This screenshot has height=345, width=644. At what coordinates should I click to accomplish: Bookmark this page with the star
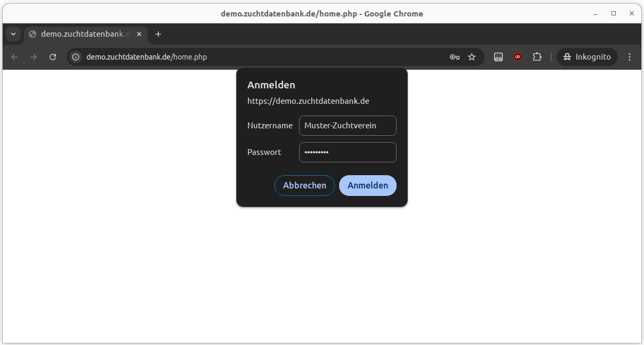coord(472,57)
